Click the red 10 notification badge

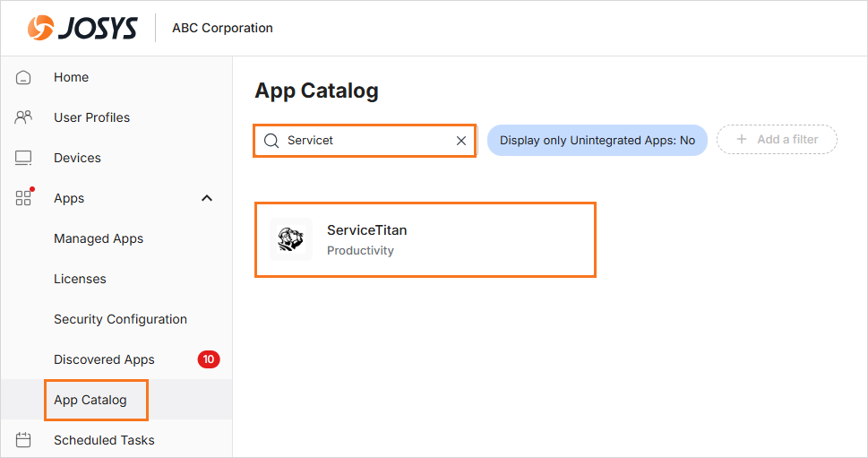[x=209, y=359]
